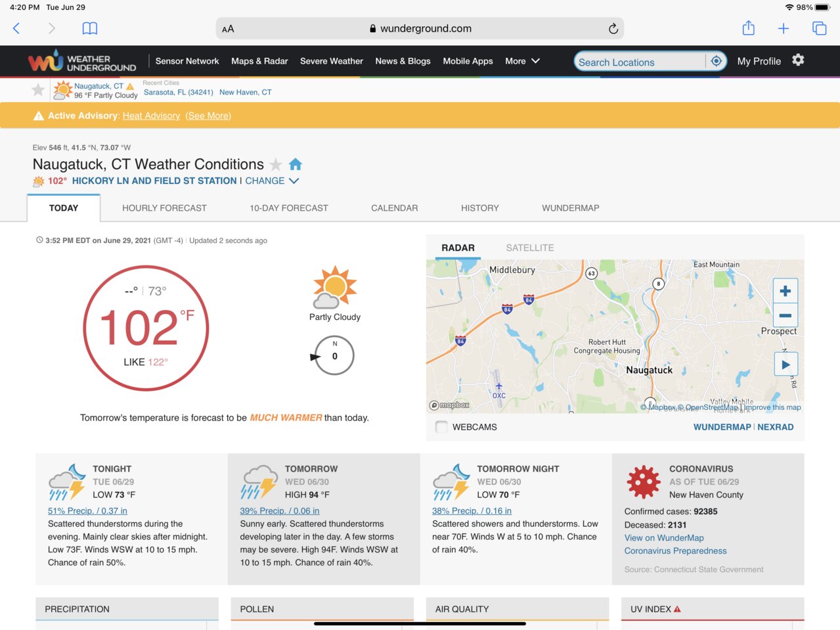Select the Radar map tab
This screenshot has width=840, height=630.
(x=458, y=248)
